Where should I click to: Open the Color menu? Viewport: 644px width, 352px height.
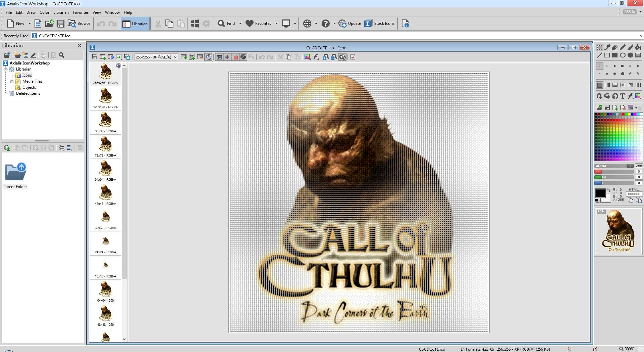44,12
